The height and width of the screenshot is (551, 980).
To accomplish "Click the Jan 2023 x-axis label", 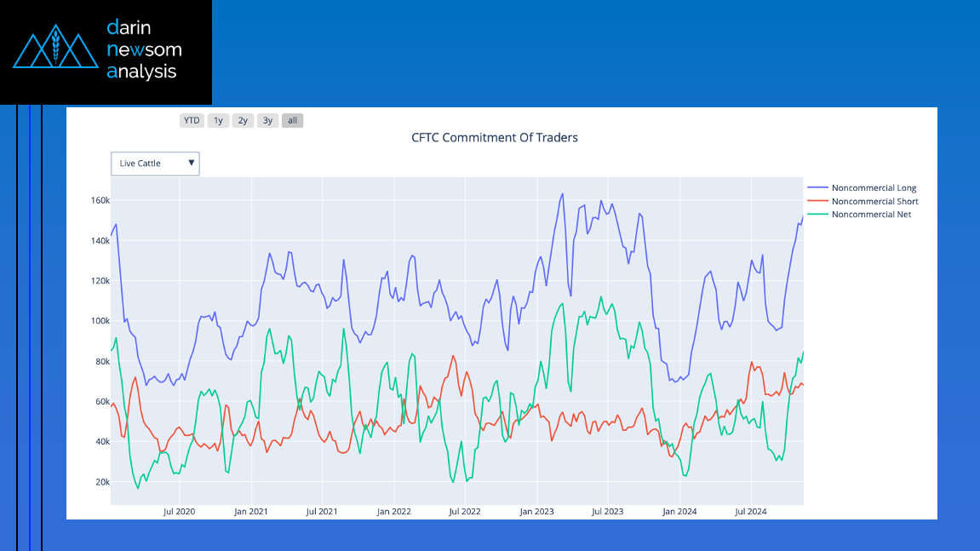I will [536, 512].
